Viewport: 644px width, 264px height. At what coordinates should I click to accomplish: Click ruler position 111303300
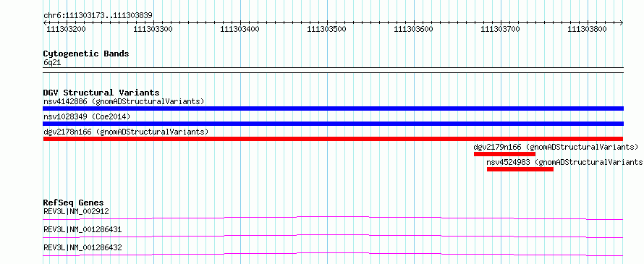pos(153,29)
